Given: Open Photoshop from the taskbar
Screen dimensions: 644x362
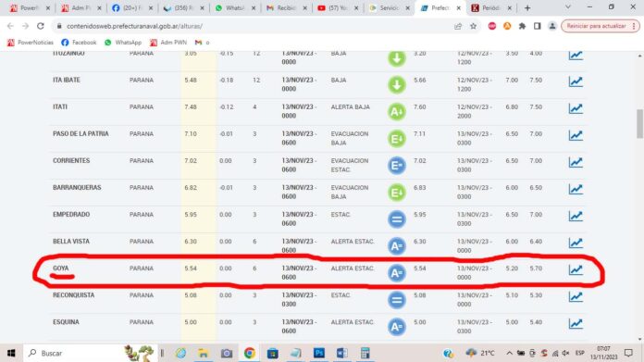Looking at the screenshot, I should tap(318, 353).
